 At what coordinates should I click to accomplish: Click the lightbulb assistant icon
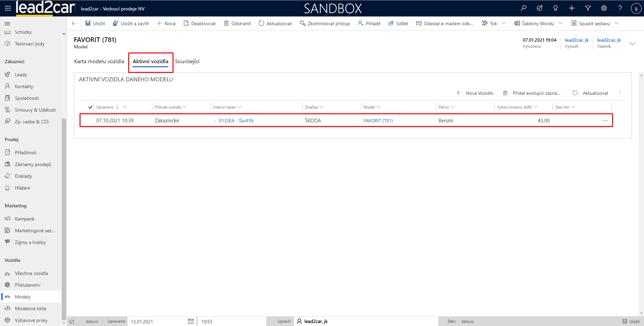coord(555,8)
